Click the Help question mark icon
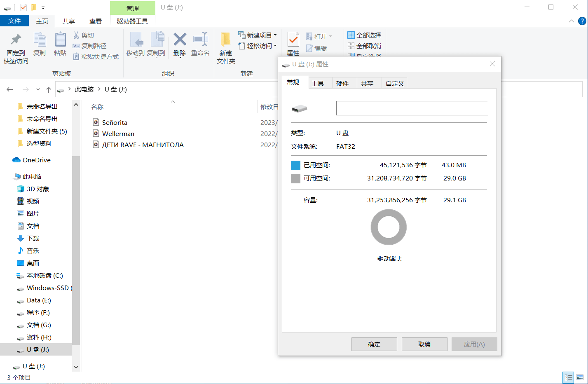This screenshot has width=588, height=384. point(582,21)
